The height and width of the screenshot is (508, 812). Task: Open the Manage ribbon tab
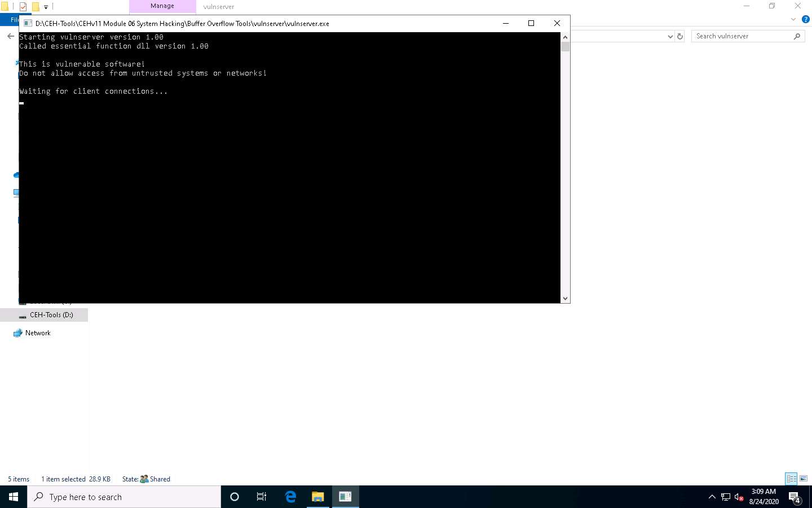click(162, 6)
